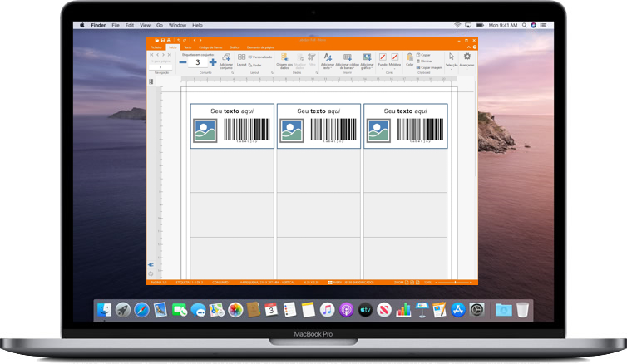Click the blue arrow icon on left ruler
The width and height of the screenshot is (627, 364).
151,265
